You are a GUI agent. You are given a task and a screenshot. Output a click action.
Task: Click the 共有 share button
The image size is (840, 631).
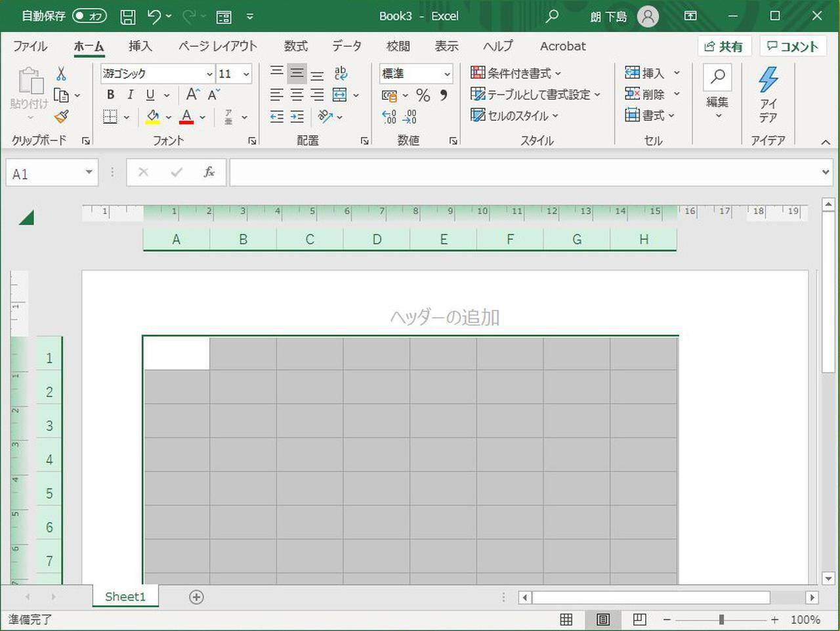(723, 46)
